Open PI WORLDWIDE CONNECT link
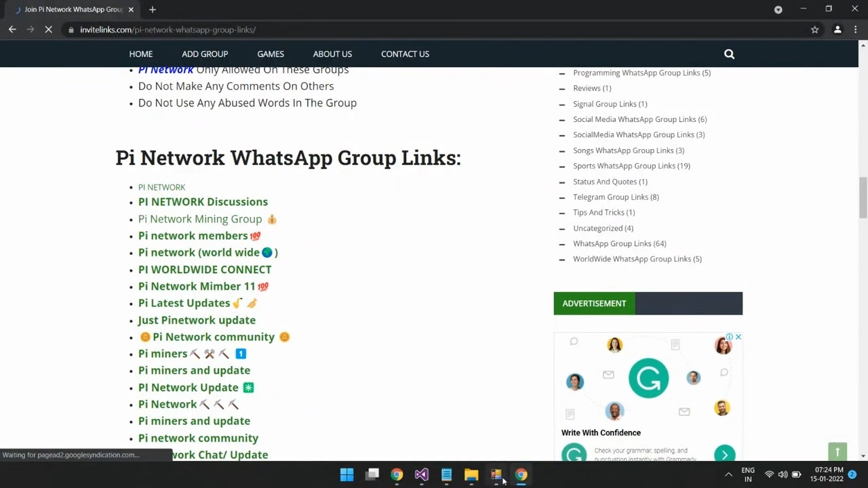Image resolution: width=868 pixels, height=488 pixels. point(205,270)
